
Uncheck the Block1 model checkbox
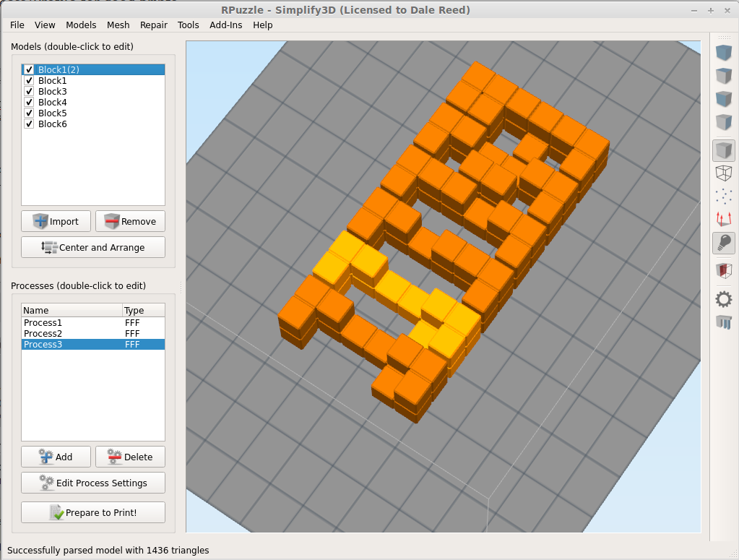click(29, 81)
